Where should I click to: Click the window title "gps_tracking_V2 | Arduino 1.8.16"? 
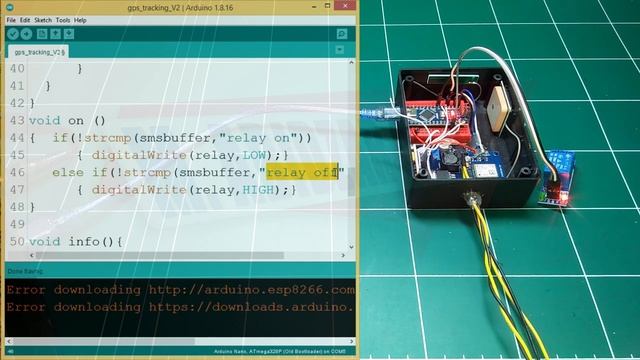pos(180,8)
